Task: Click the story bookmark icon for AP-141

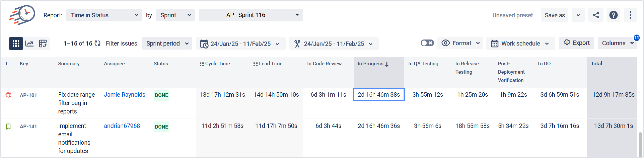Action: tap(8, 127)
